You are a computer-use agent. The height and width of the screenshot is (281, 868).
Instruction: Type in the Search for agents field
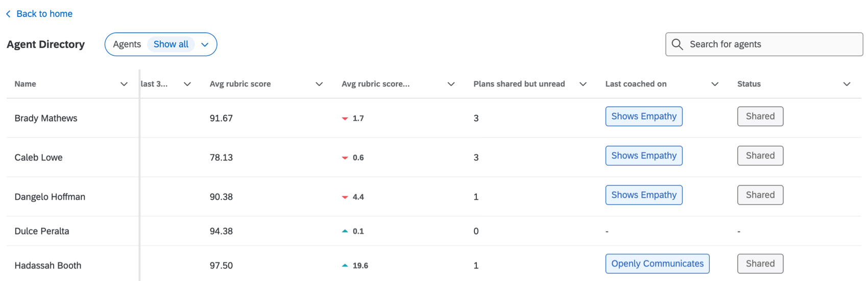(x=771, y=44)
